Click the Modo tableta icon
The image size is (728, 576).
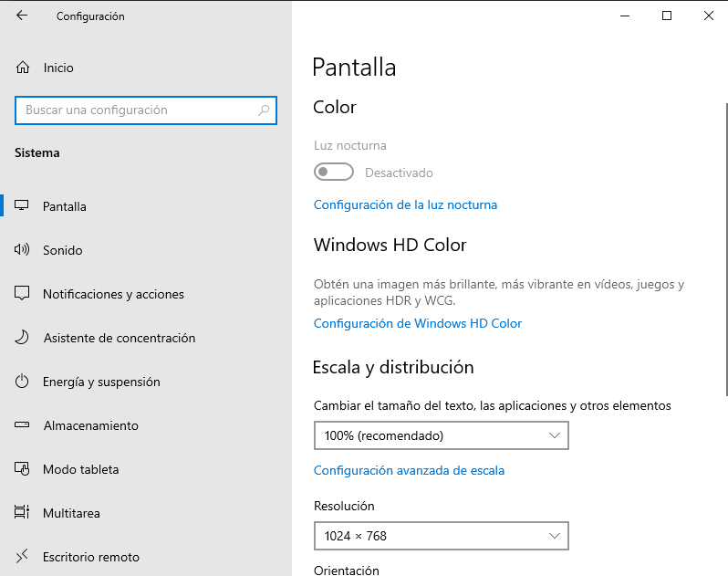pos(22,468)
